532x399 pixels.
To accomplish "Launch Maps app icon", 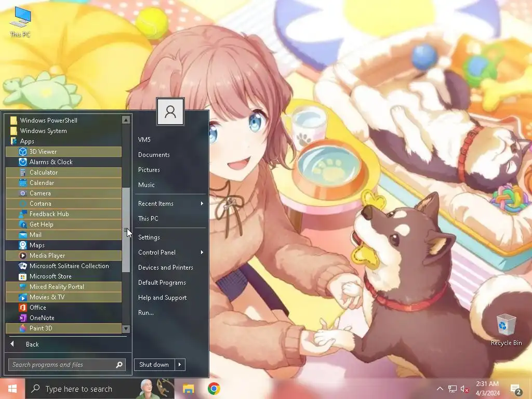I will tap(23, 245).
